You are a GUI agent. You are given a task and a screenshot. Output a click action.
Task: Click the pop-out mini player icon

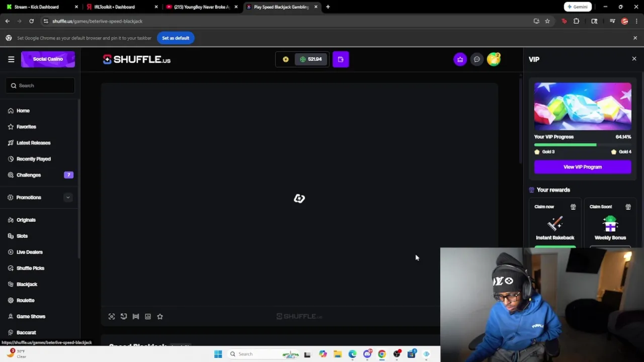coord(124,316)
